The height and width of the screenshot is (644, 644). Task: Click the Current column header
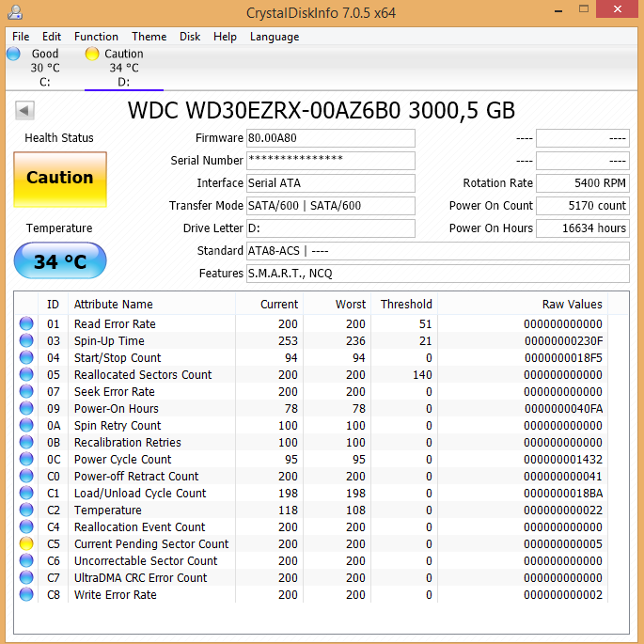[x=270, y=304]
